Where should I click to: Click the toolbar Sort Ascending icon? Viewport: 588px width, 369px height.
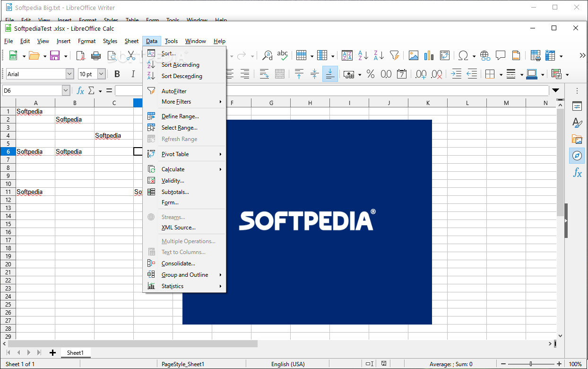[363, 56]
